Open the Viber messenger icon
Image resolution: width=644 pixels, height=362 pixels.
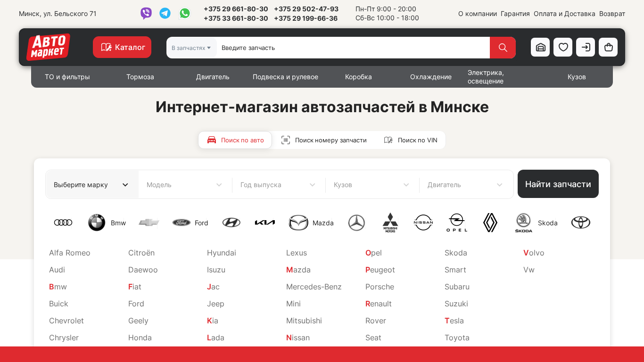(x=146, y=13)
